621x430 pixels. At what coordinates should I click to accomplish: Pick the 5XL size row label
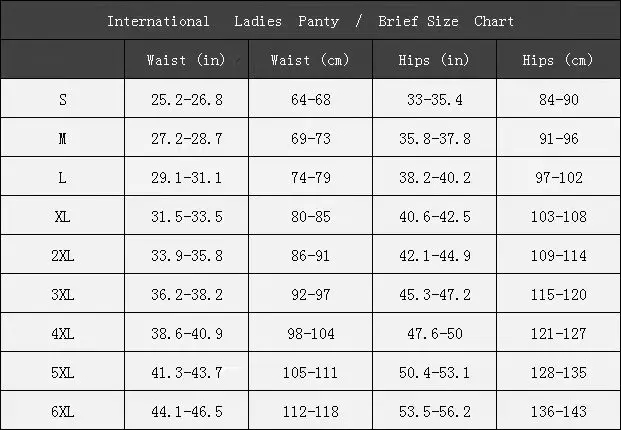pos(63,373)
